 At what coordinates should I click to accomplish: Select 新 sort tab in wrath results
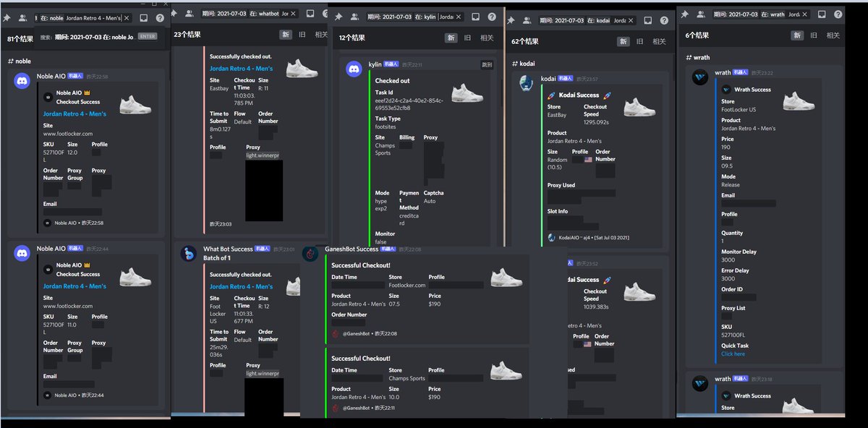click(x=797, y=35)
